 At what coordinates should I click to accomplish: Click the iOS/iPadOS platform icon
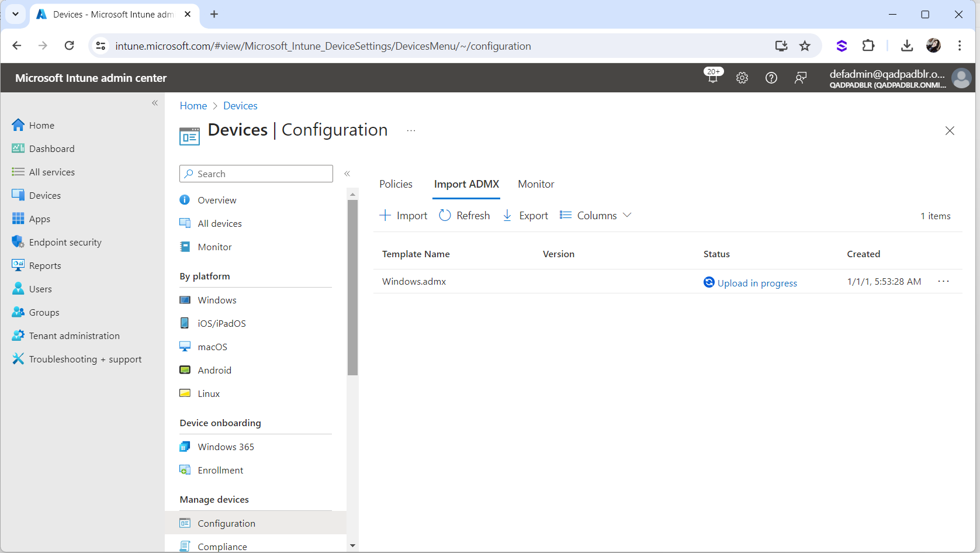185,323
